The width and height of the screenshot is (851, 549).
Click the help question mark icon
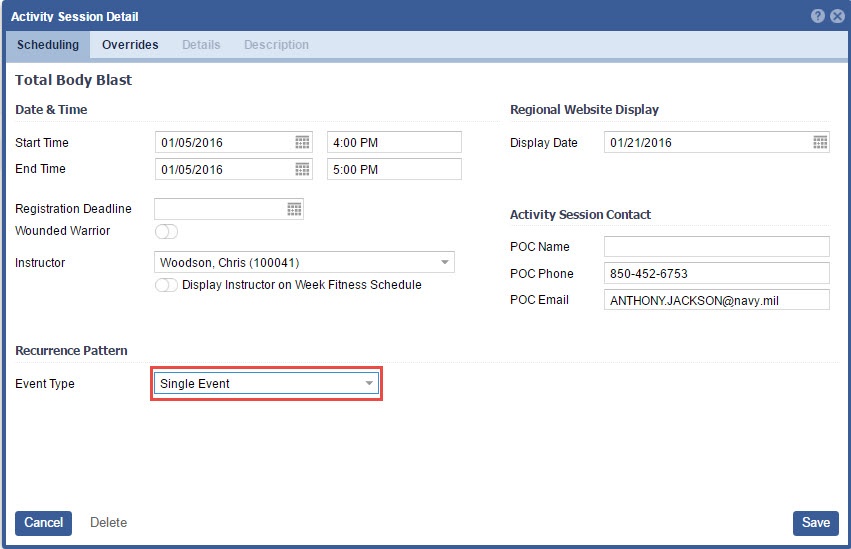[818, 16]
